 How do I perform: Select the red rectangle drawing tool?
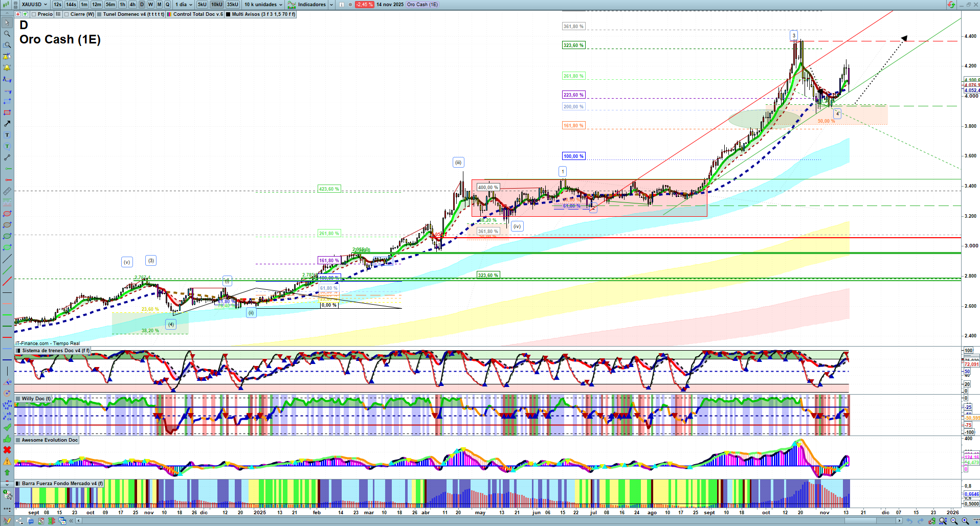pyautogui.click(x=7, y=112)
